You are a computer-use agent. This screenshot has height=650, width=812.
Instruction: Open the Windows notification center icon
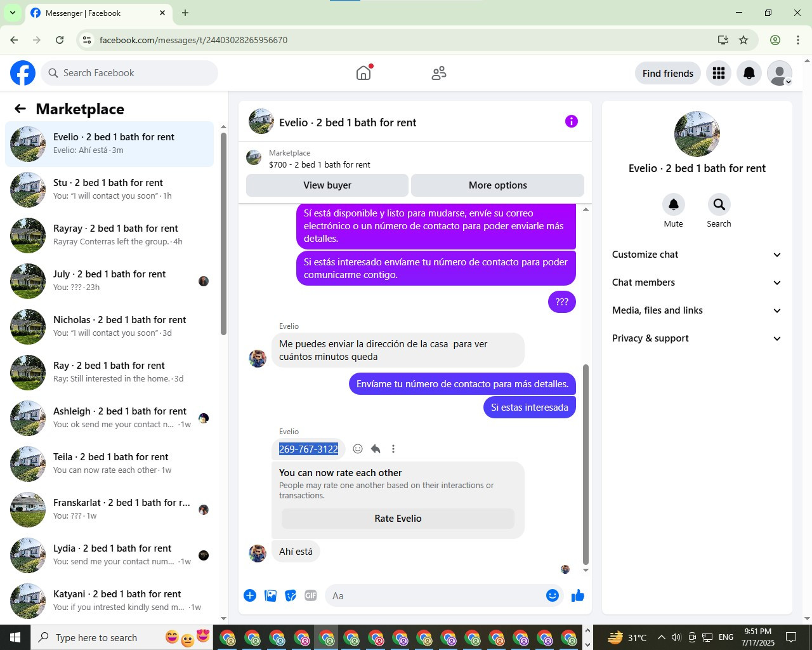[x=791, y=637]
